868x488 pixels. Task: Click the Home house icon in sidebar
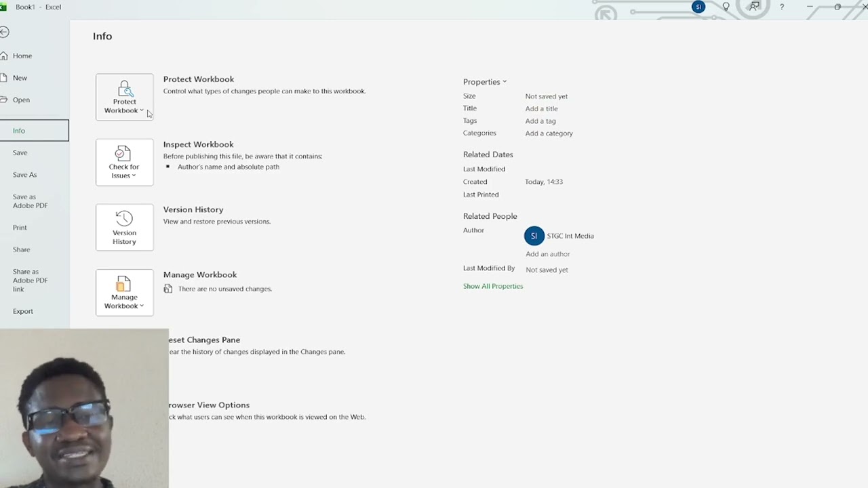(4, 56)
